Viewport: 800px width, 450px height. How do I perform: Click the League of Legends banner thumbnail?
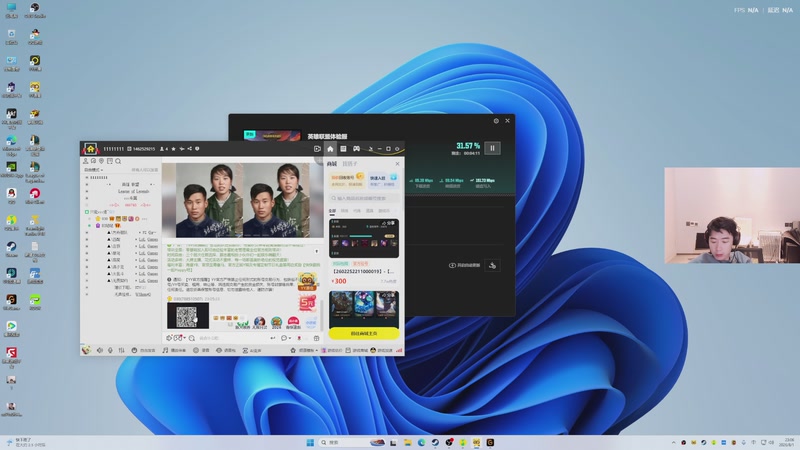pos(272,135)
